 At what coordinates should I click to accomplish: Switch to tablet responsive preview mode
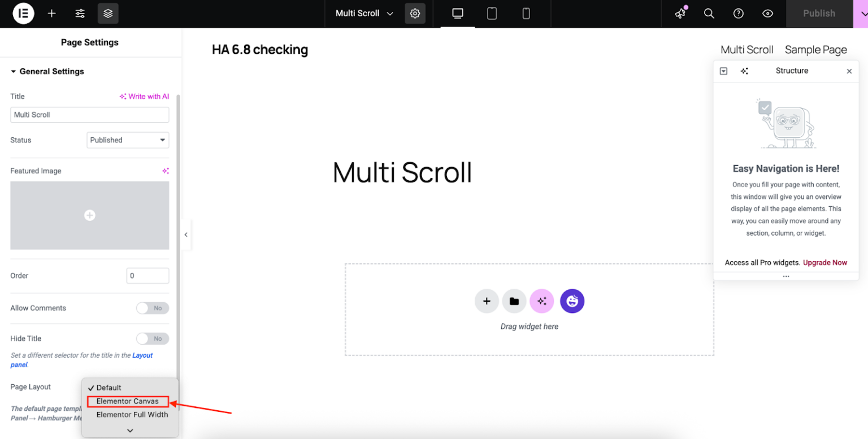click(491, 13)
